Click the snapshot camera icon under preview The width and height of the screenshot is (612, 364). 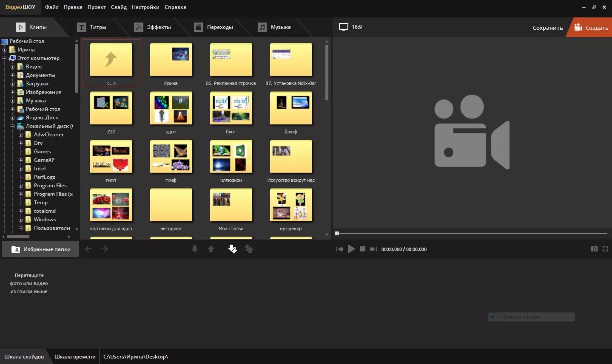click(594, 249)
